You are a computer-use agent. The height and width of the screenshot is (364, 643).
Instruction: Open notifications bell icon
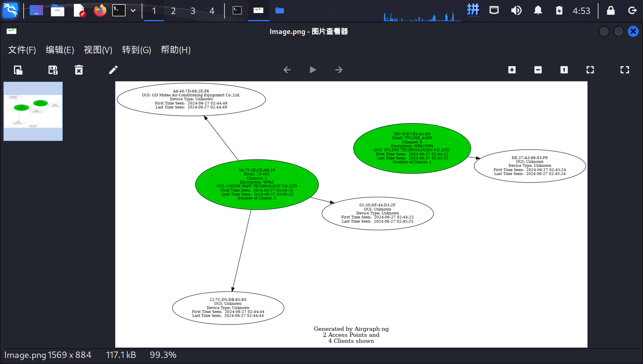[538, 10]
